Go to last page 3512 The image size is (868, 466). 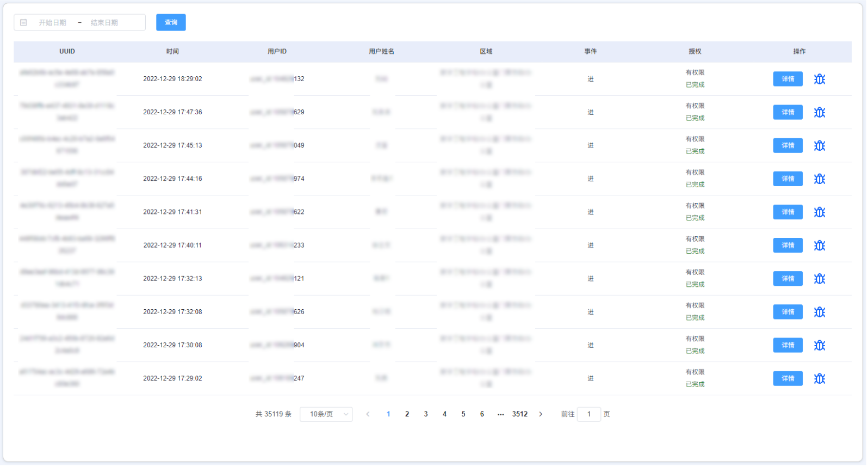pyautogui.click(x=520, y=415)
